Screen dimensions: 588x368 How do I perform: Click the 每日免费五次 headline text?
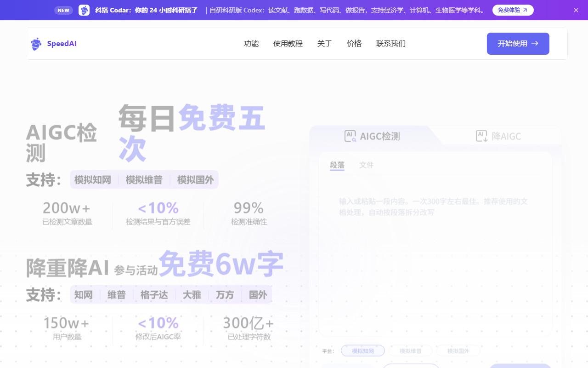coord(192,132)
